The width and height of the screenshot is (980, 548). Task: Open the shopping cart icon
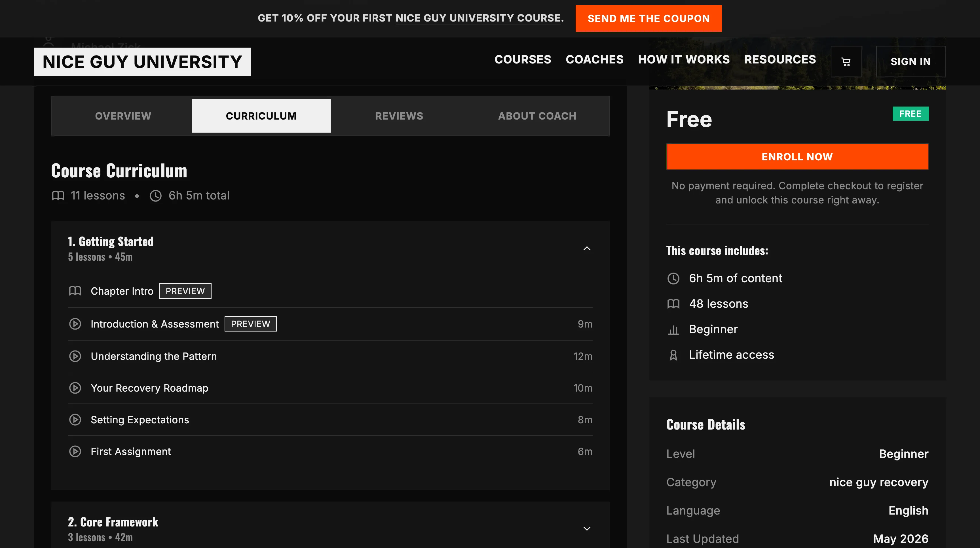(x=846, y=61)
